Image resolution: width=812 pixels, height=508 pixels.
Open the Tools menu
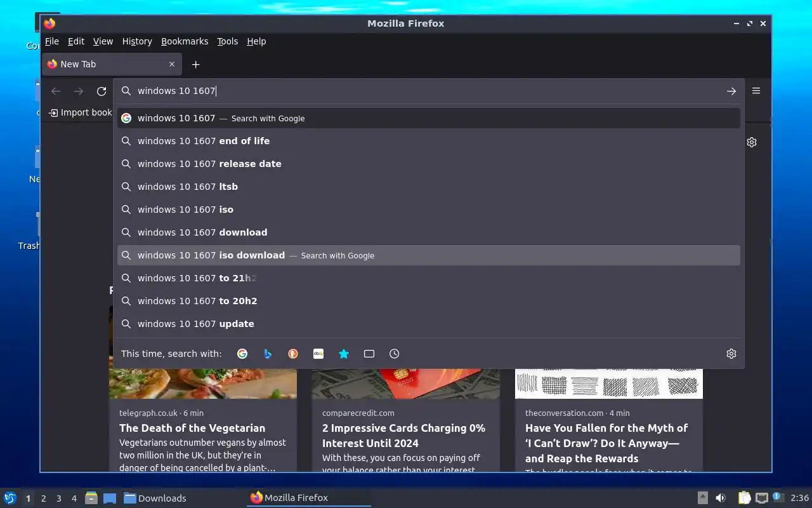click(x=227, y=41)
